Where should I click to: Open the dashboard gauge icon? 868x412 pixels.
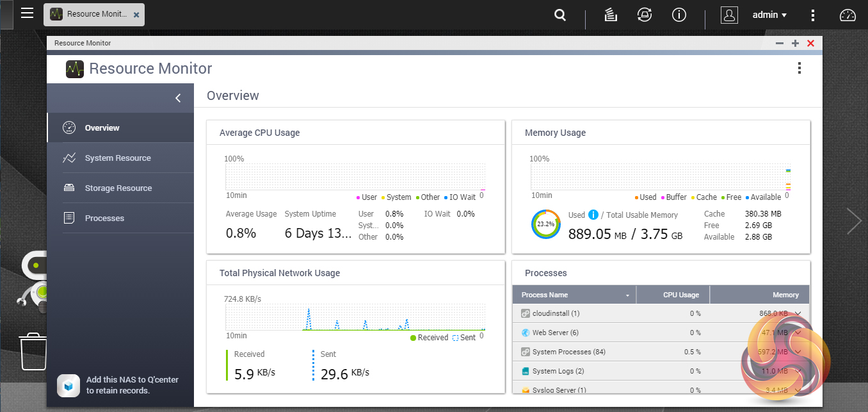coord(848,15)
